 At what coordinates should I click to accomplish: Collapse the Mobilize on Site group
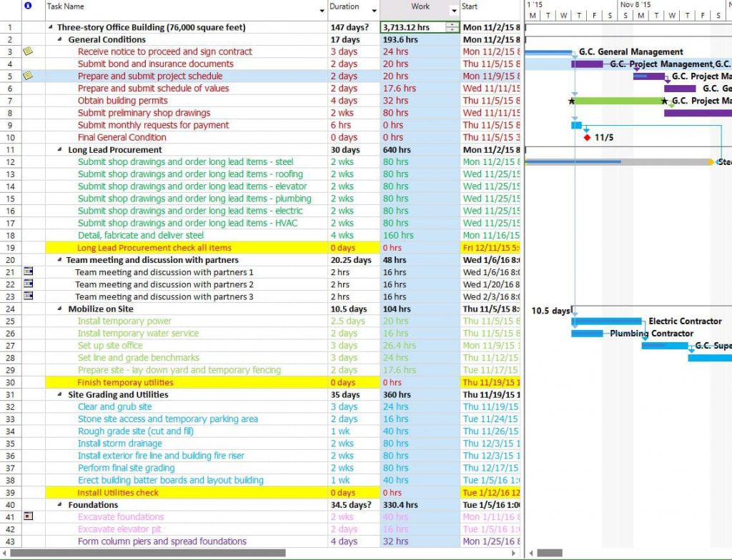pyautogui.click(x=60, y=309)
